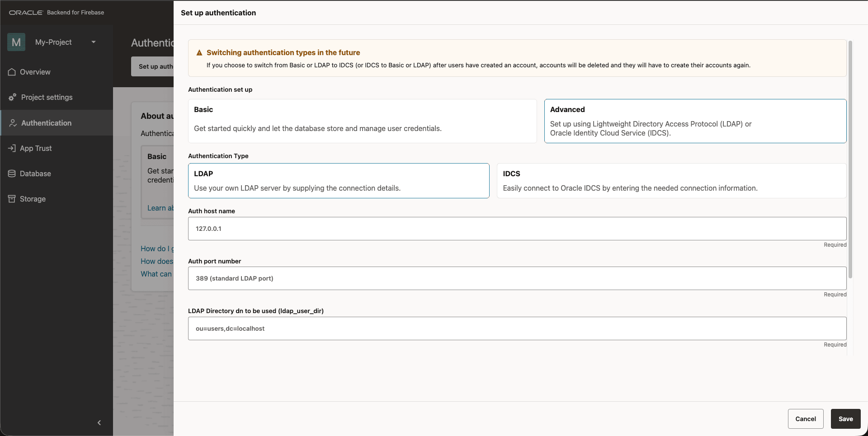The width and height of the screenshot is (868, 436).
Task: Click the 'Set up authentication' dialog title
Action: pos(218,13)
